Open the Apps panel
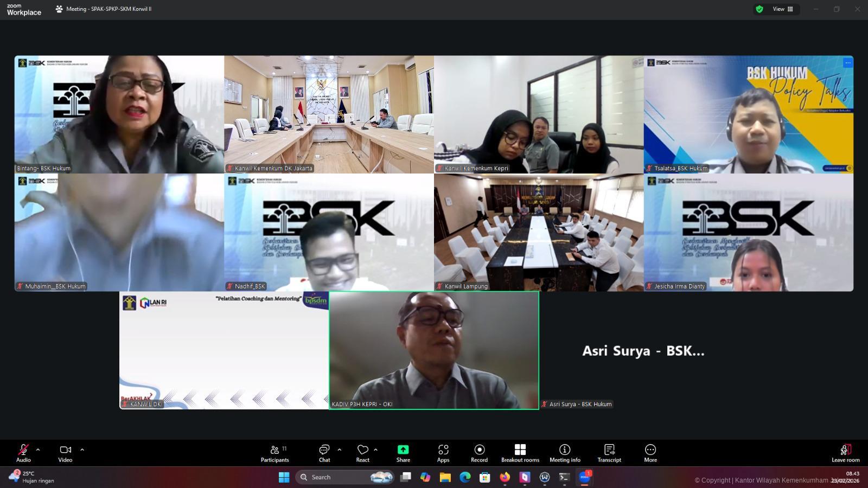The image size is (868, 488). [443, 453]
